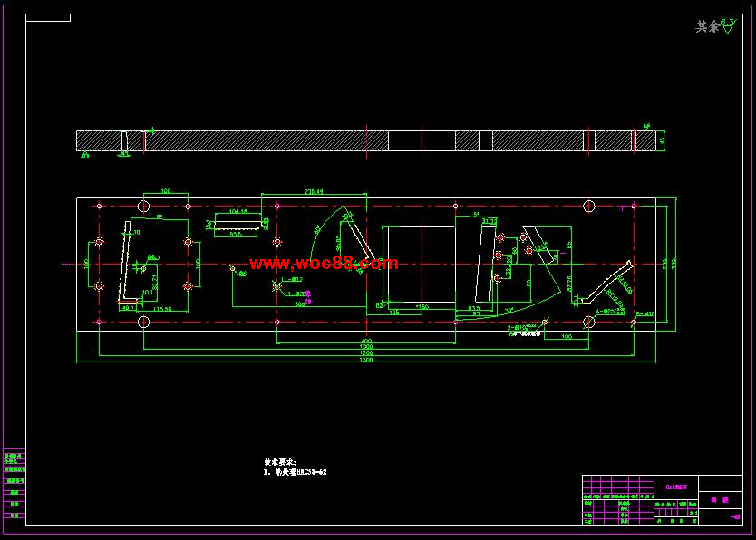Click the 400 dimension below the plate
The height and width of the screenshot is (540, 756).
pyautogui.click(x=366, y=341)
